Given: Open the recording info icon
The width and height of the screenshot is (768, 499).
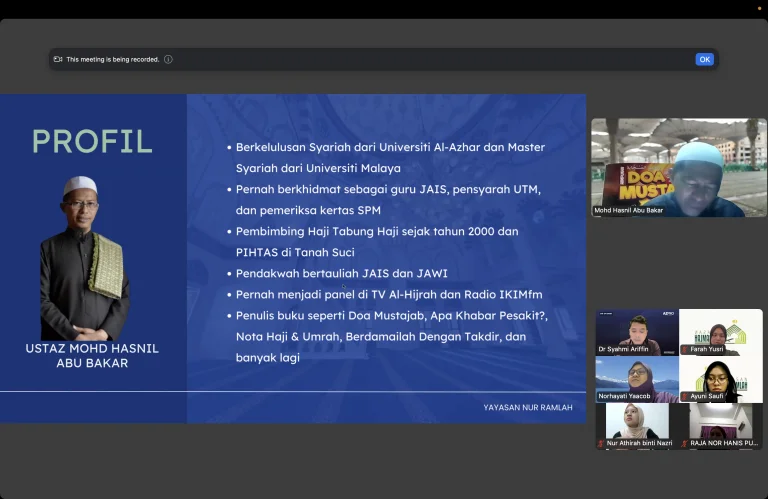Looking at the screenshot, I should [x=168, y=59].
